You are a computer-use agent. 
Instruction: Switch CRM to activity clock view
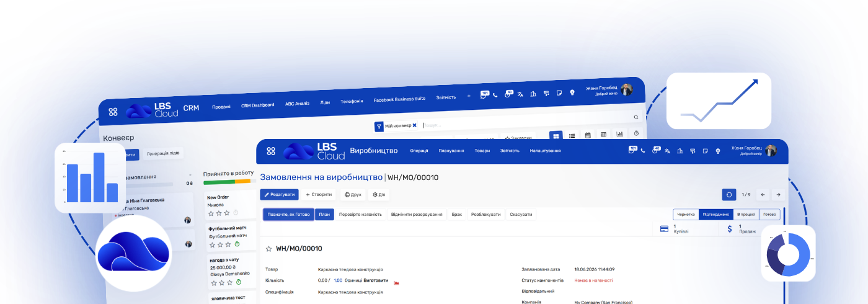click(635, 133)
